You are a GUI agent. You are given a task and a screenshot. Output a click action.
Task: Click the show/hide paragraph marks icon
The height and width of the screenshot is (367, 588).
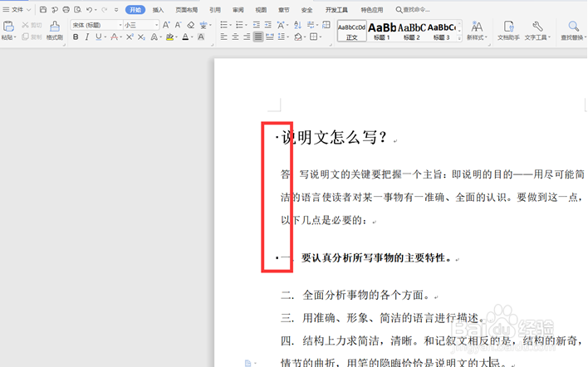coord(311,25)
